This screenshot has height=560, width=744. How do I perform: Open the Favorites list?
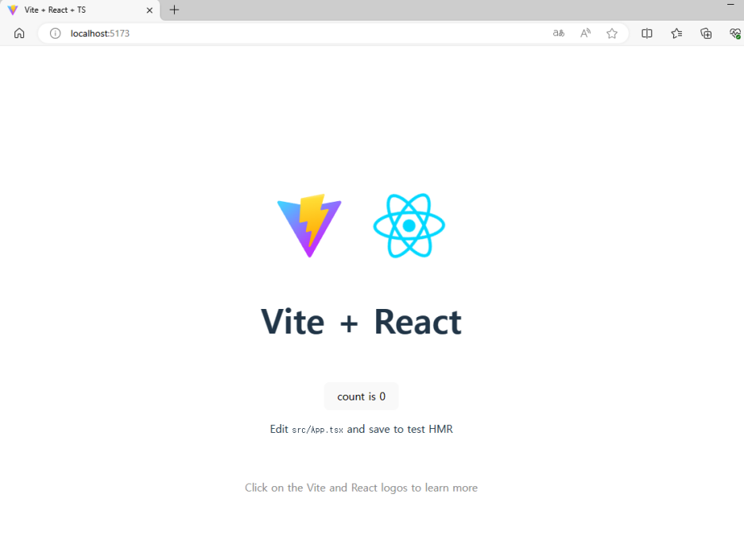coord(676,33)
